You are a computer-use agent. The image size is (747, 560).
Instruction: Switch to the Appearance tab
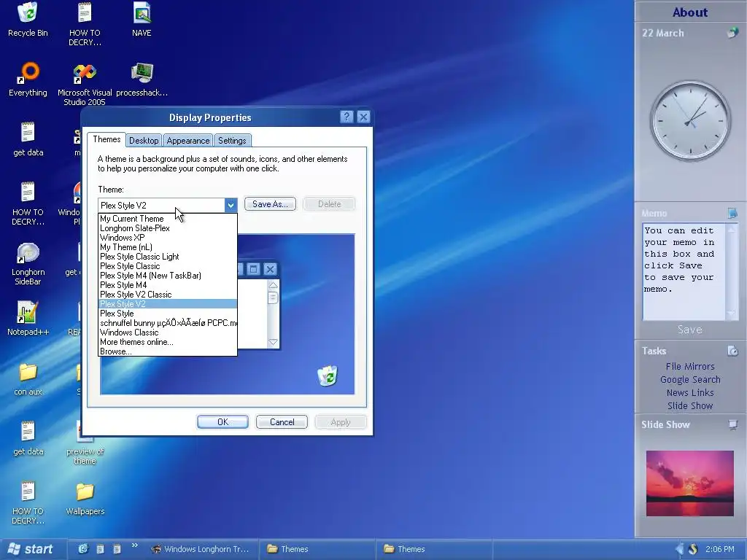(x=187, y=141)
